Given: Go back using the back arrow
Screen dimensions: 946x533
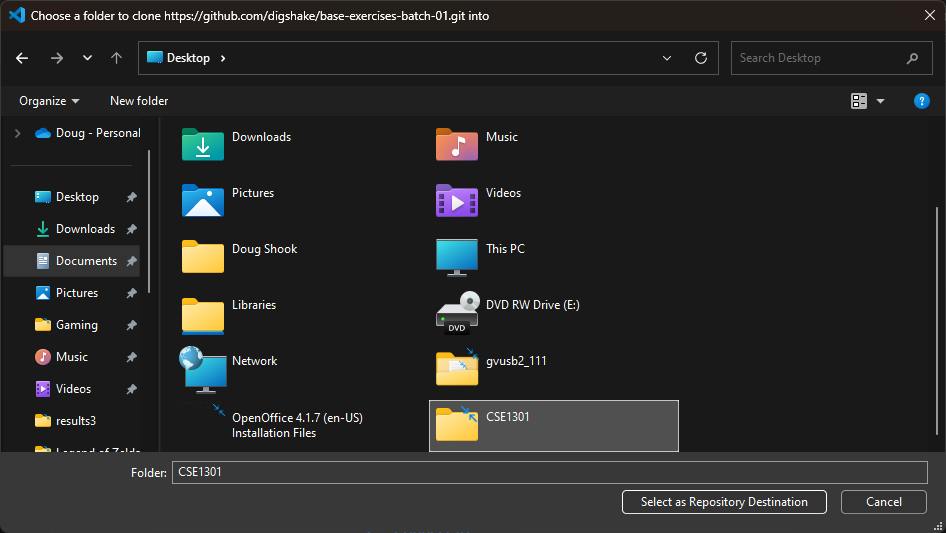Looking at the screenshot, I should [x=22, y=58].
